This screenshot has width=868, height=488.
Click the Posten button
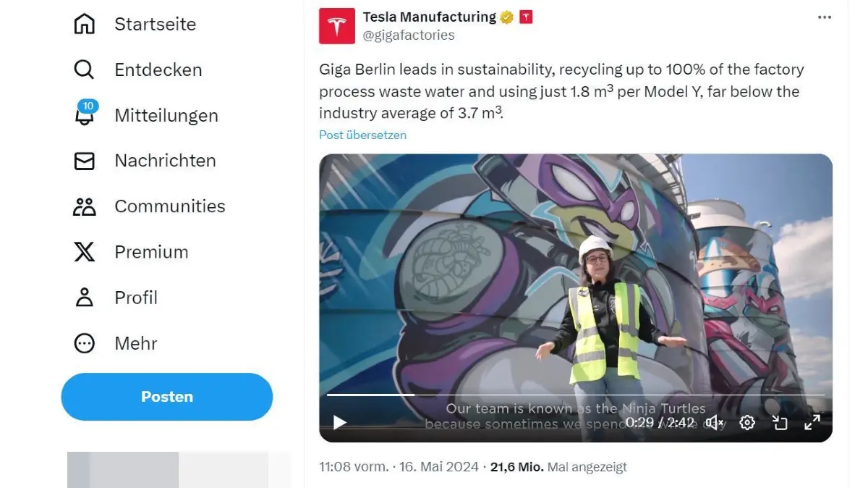click(x=166, y=396)
